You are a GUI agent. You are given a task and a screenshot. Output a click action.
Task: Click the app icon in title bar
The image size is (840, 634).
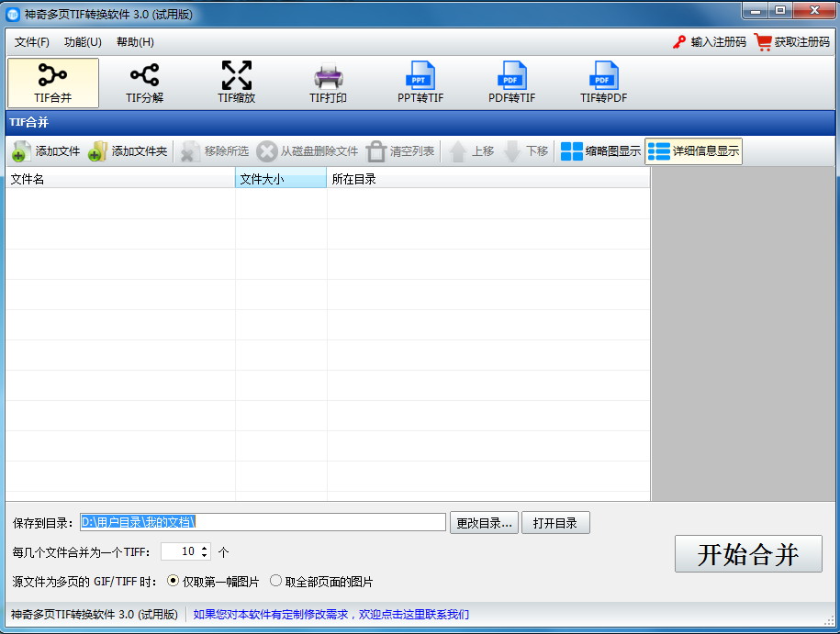tap(13, 14)
